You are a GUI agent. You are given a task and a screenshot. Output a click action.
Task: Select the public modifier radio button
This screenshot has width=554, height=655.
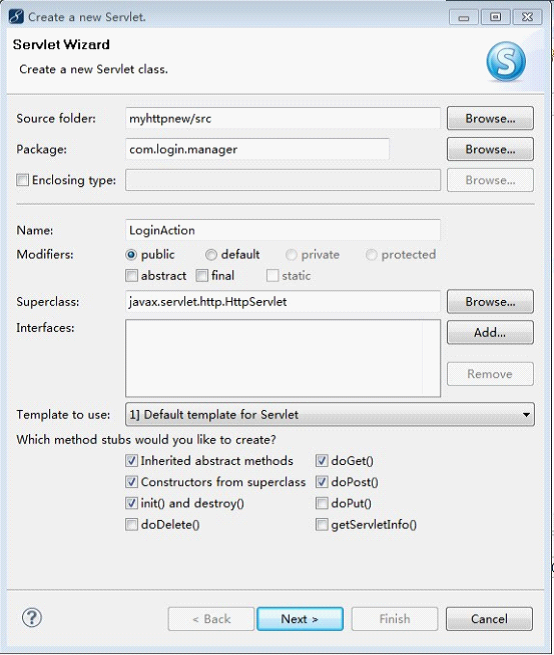(131, 254)
